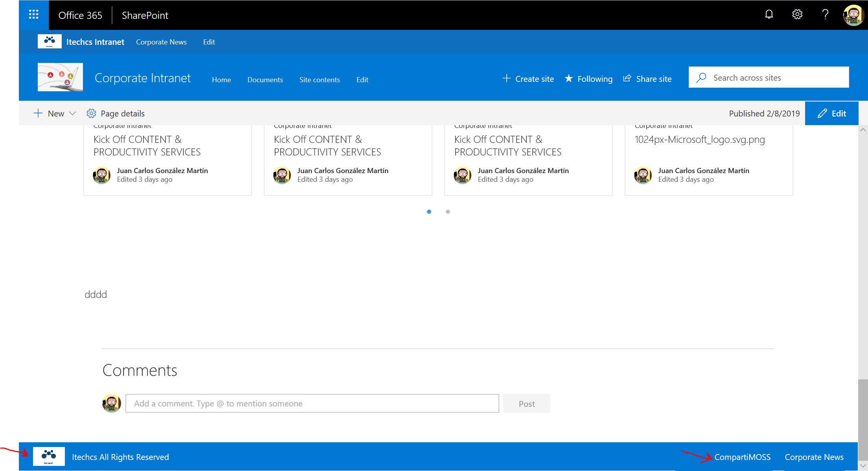868x471 pixels.
Task: Select the first carousel page dot
Action: coord(429,212)
